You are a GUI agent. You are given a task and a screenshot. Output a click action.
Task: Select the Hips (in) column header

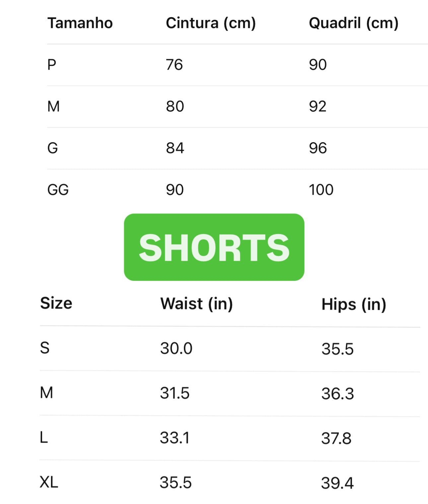pyautogui.click(x=354, y=304)
